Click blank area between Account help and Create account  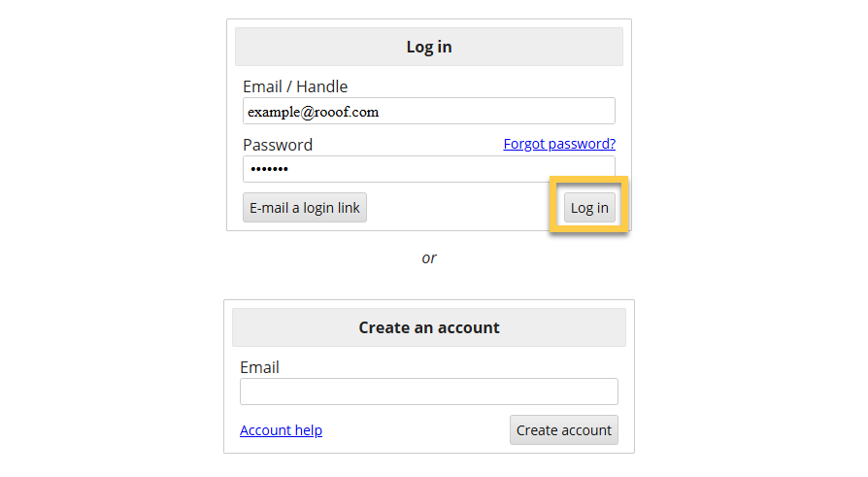coord(416,430)
